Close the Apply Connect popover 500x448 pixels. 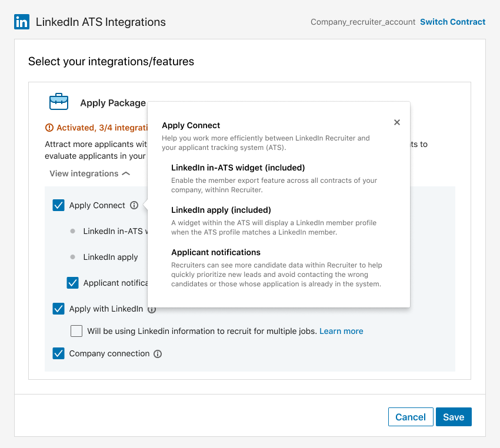397,122
